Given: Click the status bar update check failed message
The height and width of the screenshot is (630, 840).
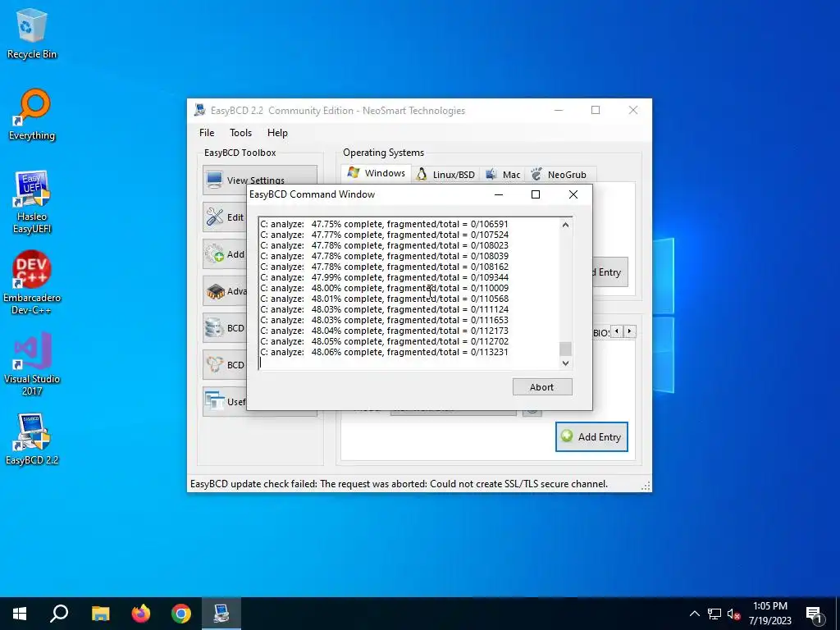Looking at the screenshot, I should tap(399, 484).
